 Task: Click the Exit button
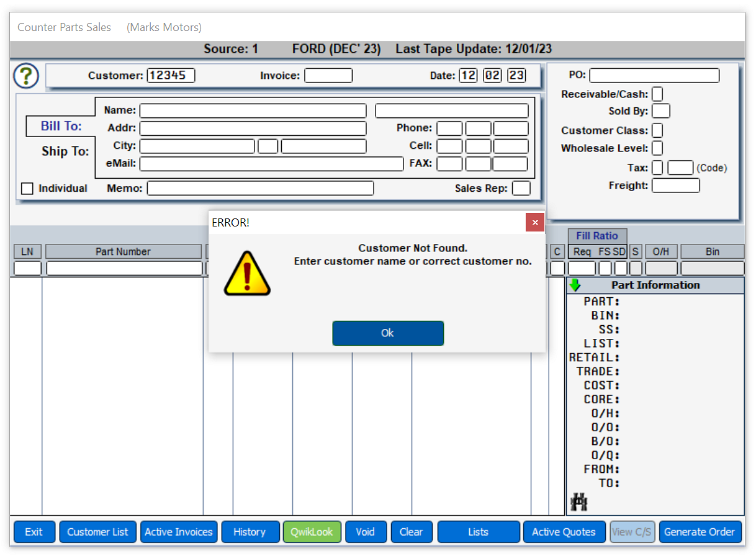click(34, 532)
